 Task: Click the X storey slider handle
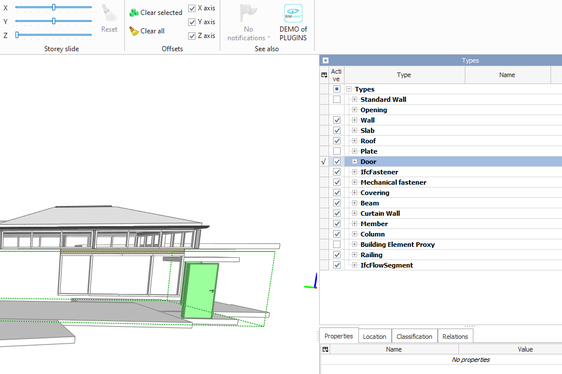pos(53,7)
